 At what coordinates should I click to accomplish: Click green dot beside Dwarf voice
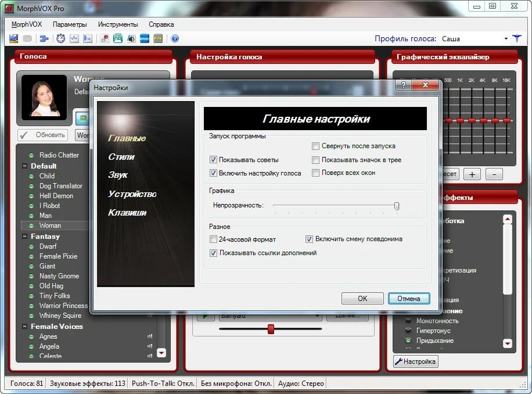click(x=31, y=246)
